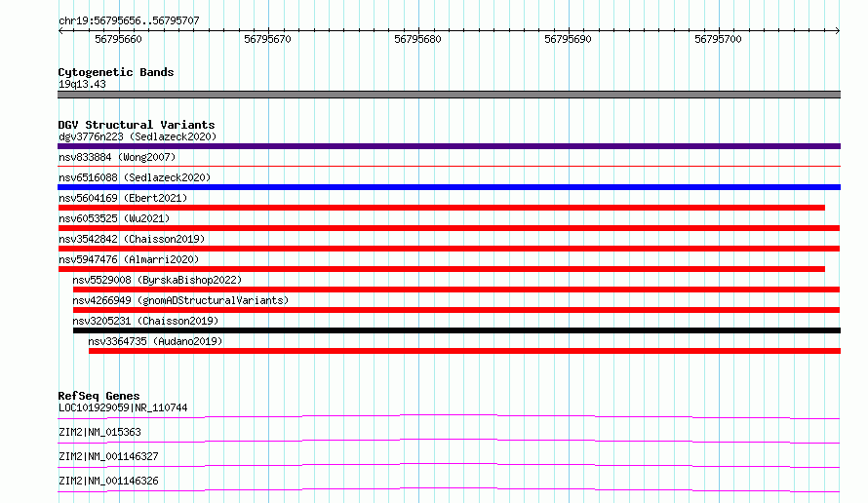Click the magenta ZIM2 NM_001146326 gene line
Screen dimensions: 868x503
[449, 489]
